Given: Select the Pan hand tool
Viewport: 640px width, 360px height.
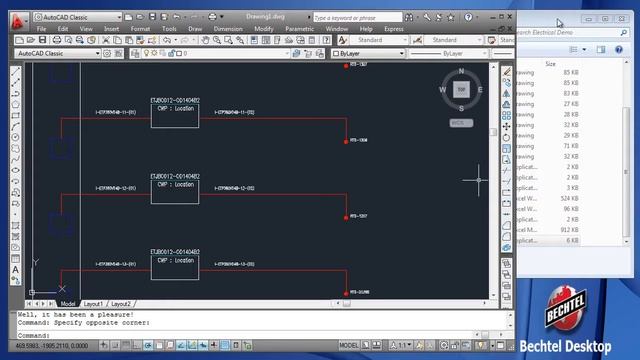Looking at the screenshot, I should tap(205, 40).
